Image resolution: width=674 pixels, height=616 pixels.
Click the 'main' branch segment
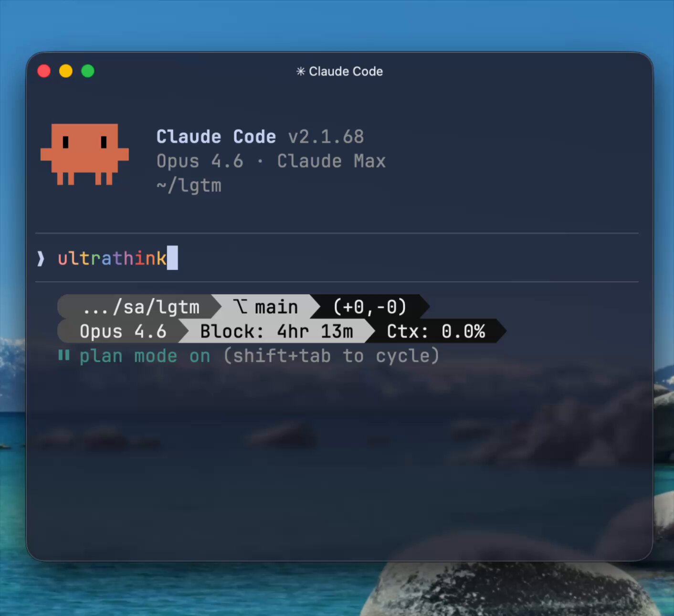coord(276,307)
